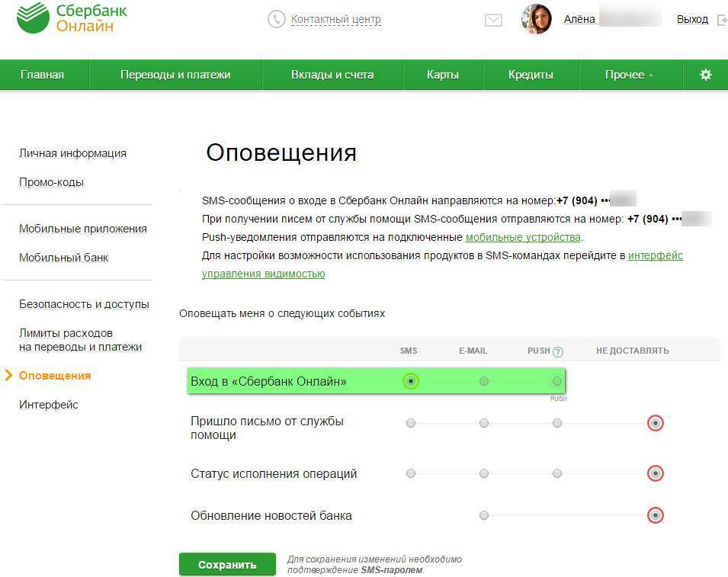Select SMS for Пришло письмо от службы помощи
This screenshot has height=577, width=728.
[410, 423]
